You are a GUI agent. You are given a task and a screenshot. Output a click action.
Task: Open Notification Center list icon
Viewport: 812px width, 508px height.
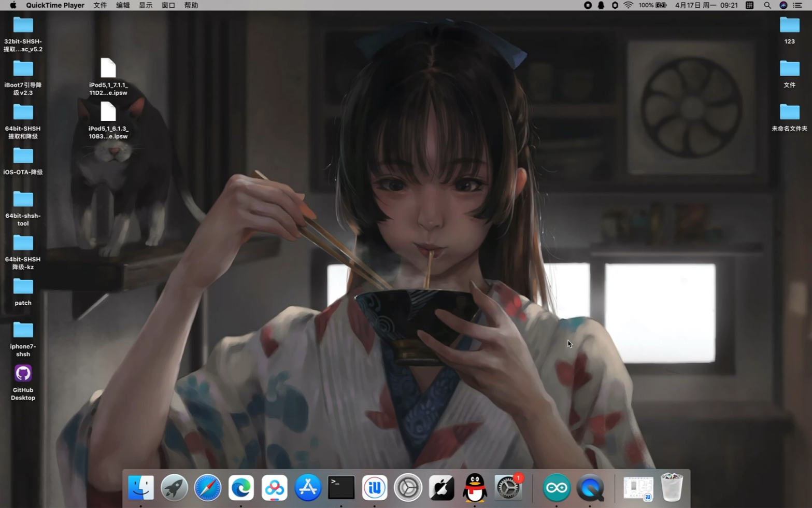tap(797, 5)
